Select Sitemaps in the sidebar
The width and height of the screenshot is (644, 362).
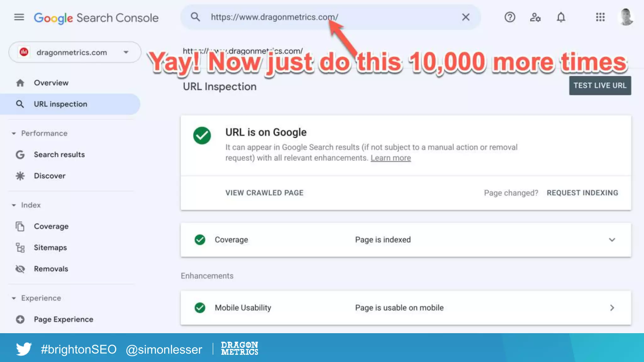50,248
